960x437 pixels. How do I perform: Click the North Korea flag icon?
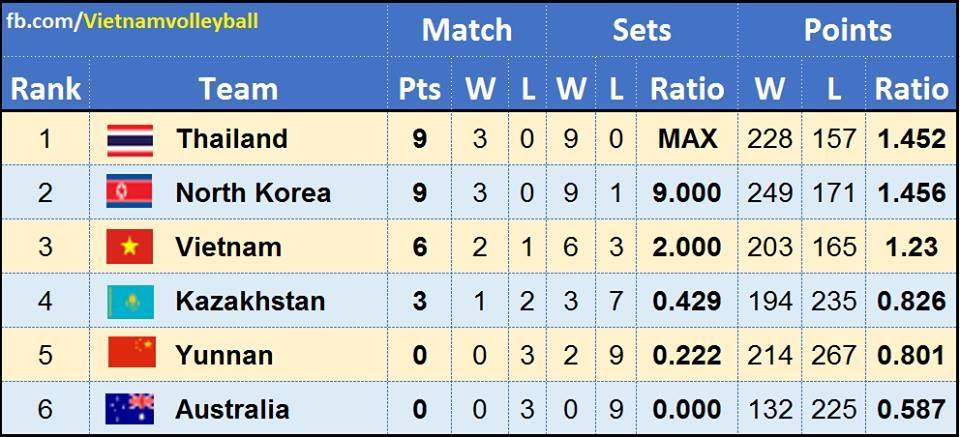point(130,192)
